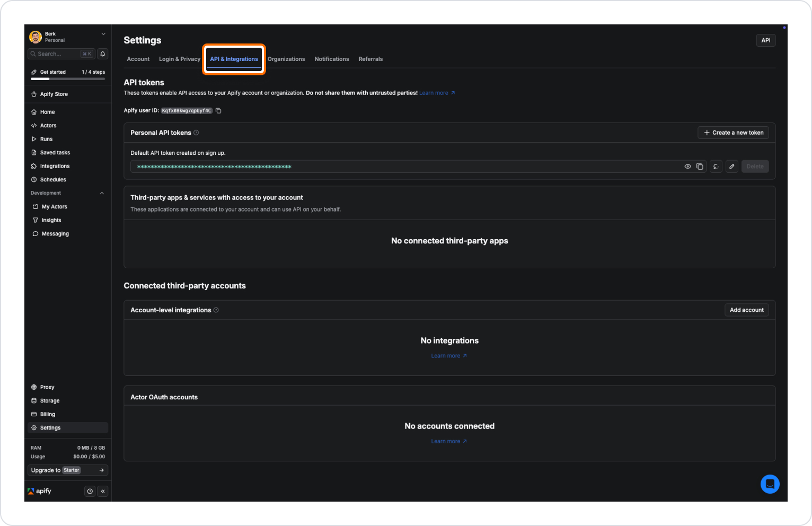812x526 pixels.
Task: Switch to the Referrals tab
Action: 370,59
